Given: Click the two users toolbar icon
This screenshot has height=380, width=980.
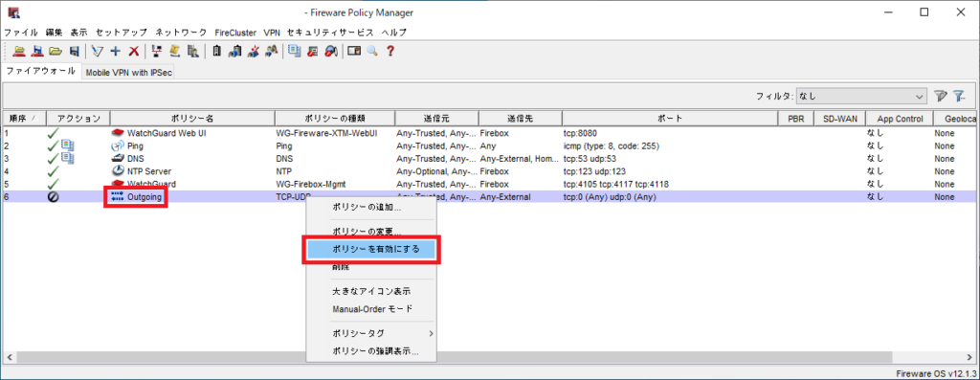Looking at the screenshot, I should (271, 52).
